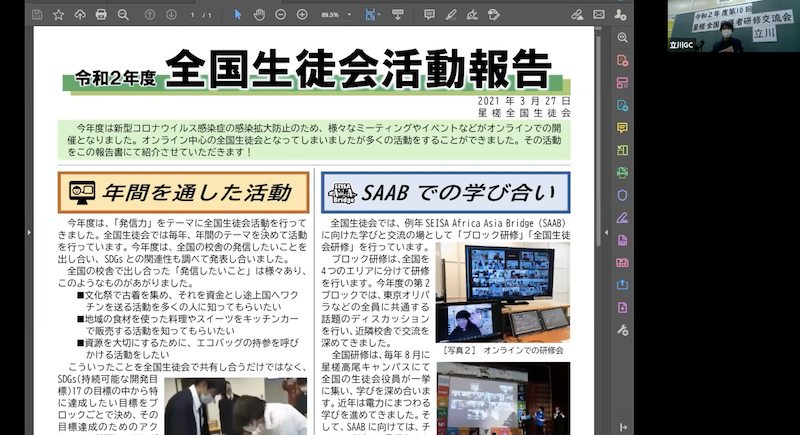This screenshot has width=800, height=435.
Task: Open the blue share upload tool in right panel
Action: 622,285
